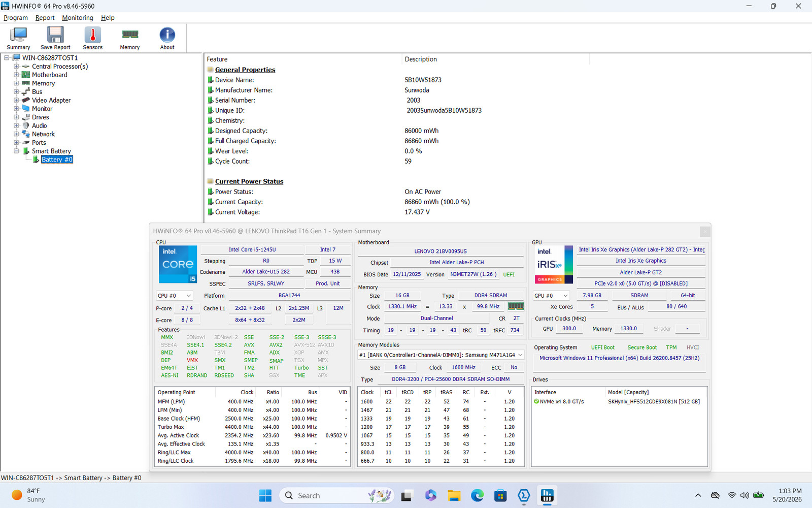Open the Summary toolbar button
This screenshot has width=812, height=508.
pos(18,38)
